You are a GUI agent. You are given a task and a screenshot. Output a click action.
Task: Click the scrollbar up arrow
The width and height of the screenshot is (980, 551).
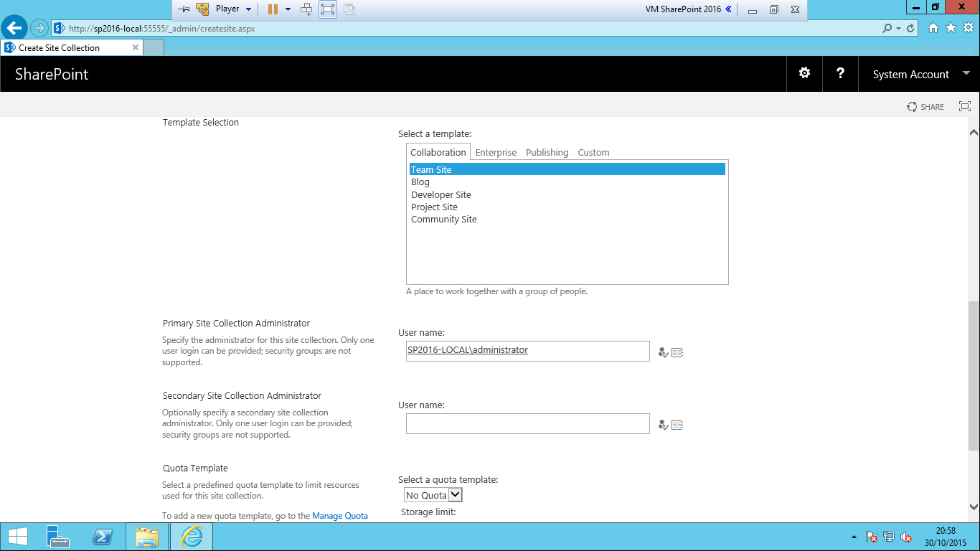click(974, 133)
